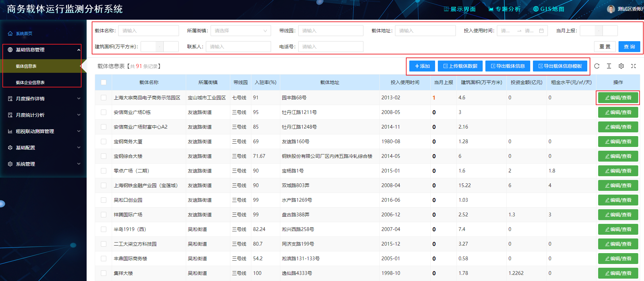Click the calendar icon in 投入使用时间 field
Image resolution: width=644 pixels, height=281 pixels.
541,31
